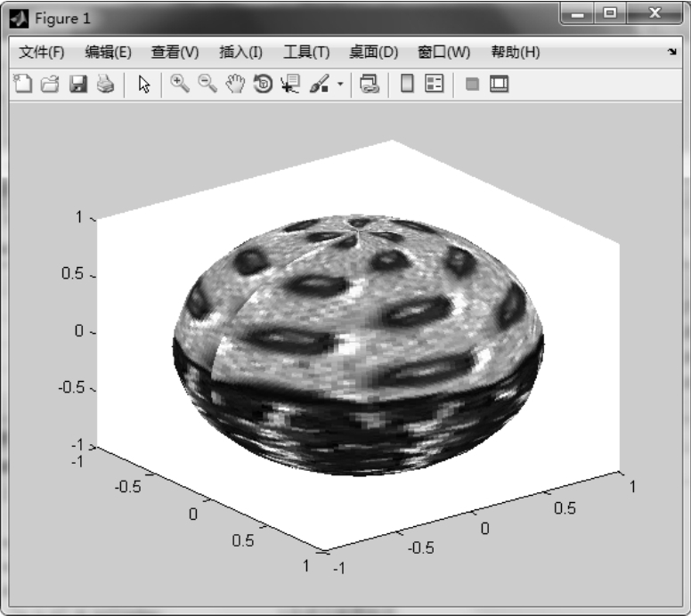Open the 文件(F) menu

click(x=41, y=53)
